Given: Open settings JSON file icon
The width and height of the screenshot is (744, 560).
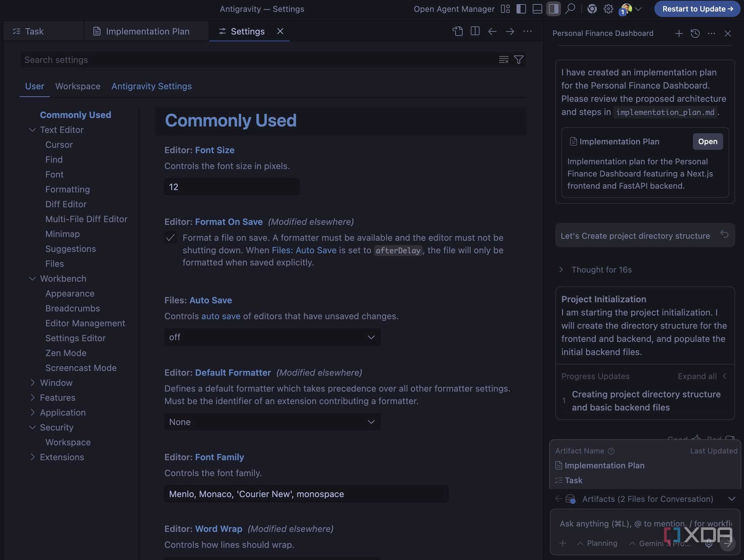Looking at the screenshot, I should (x=458, y=31).
